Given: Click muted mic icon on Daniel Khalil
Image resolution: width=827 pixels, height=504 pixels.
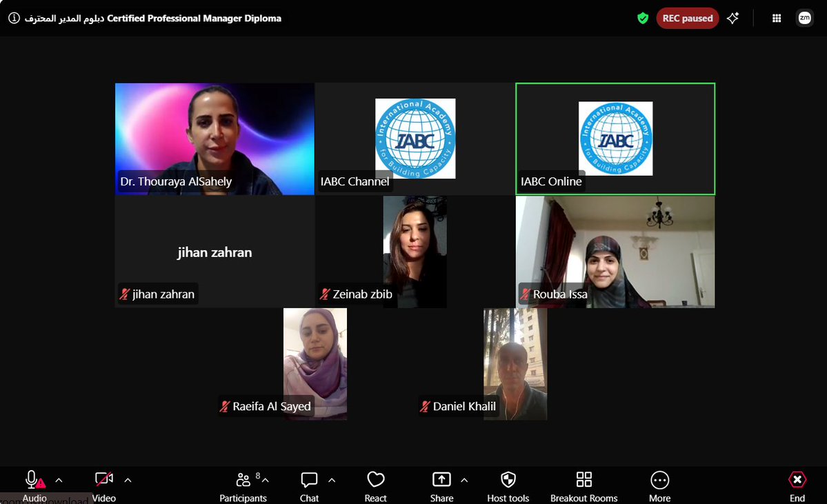Looking at the screenshot, I should pyautogui.click(x=425, y=407).
